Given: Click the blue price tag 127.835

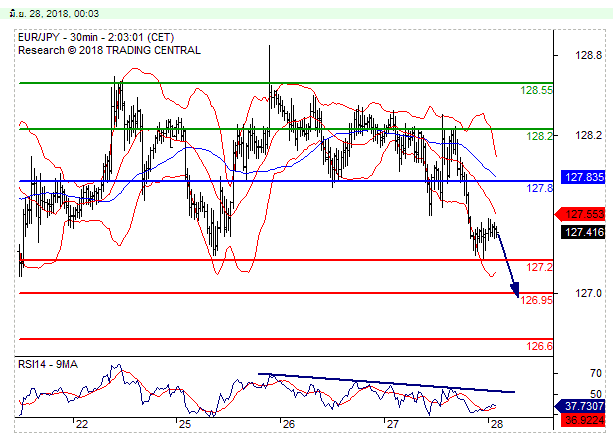Looking at the screenshot, I should tap(583, 177).
